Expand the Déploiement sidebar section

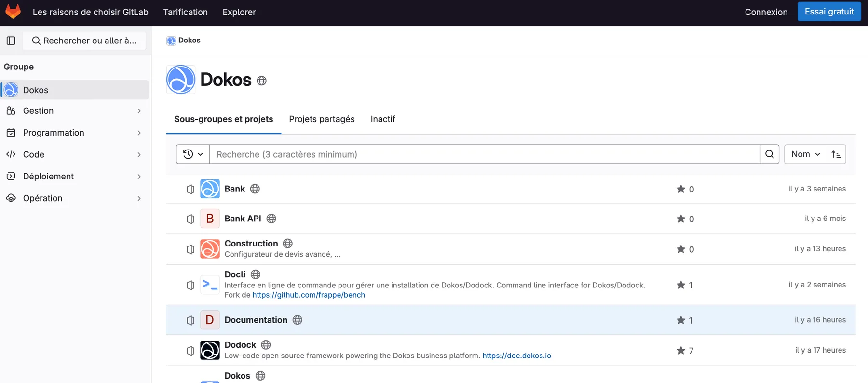click(x=74, y=177)
